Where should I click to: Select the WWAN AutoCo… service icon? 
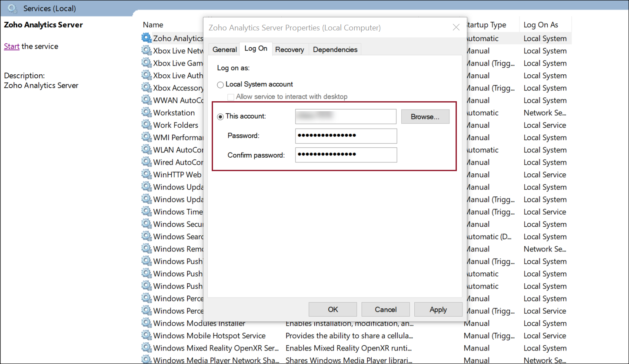click(x=146, y=100)
